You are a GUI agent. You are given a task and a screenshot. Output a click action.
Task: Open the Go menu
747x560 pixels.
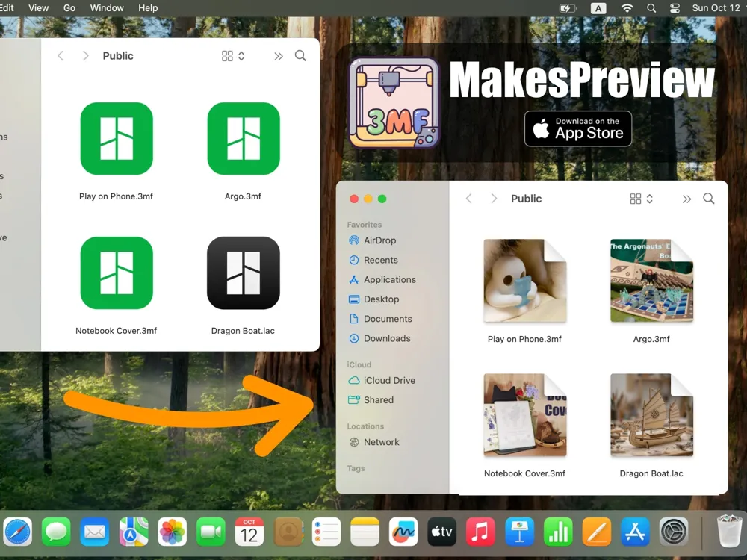click(x=69, y=8)
